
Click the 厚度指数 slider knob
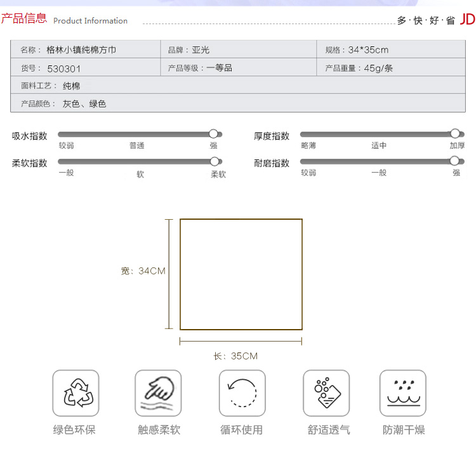pos(455,133)
